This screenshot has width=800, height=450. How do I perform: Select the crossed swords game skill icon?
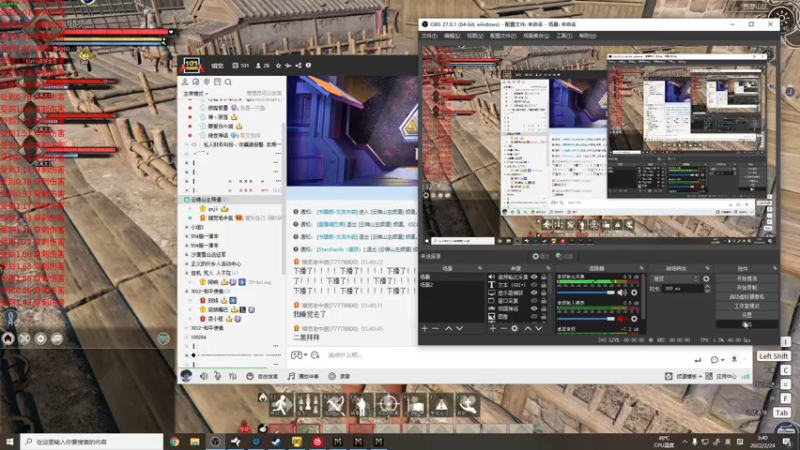coord(334,405)
